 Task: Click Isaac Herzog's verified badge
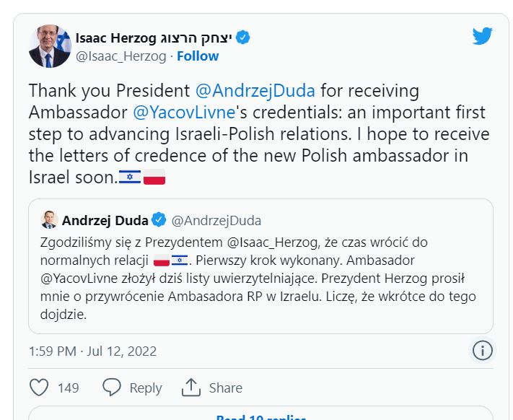click(244, 38)
